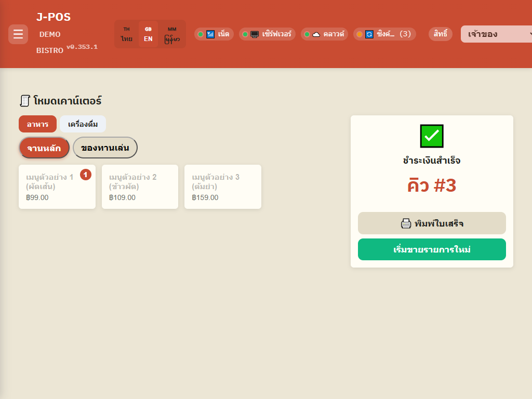The height and width of the screenshot is (399, 532).
Task: Select the ของทานเล่น snacks category
Action: [105, 148]
